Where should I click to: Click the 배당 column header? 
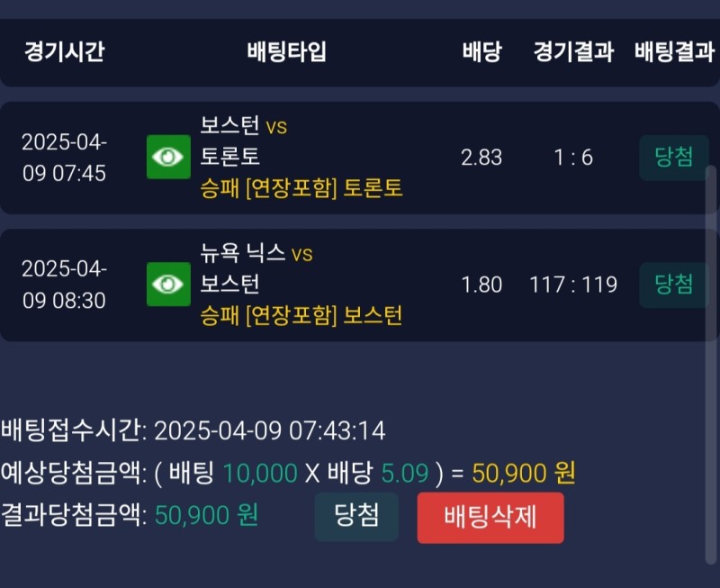pos(481,51)
